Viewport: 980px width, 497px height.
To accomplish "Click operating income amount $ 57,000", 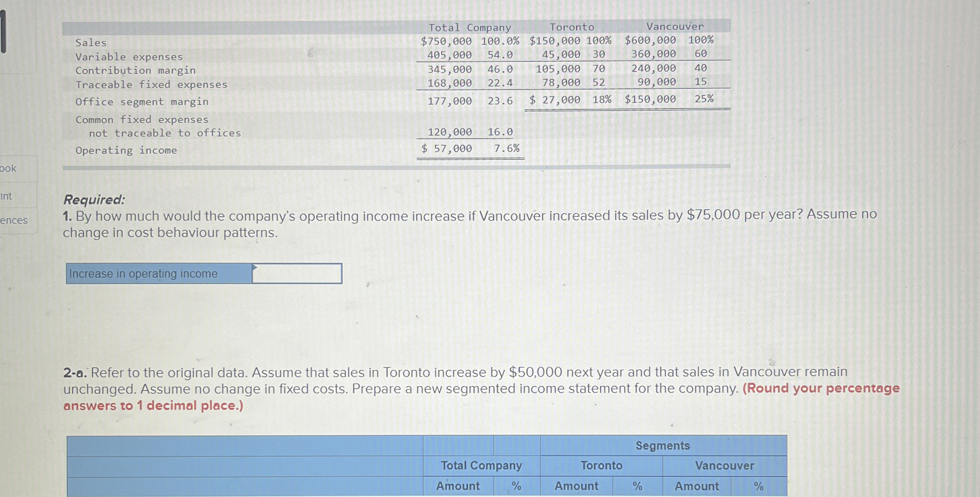I will click(446, 149).
